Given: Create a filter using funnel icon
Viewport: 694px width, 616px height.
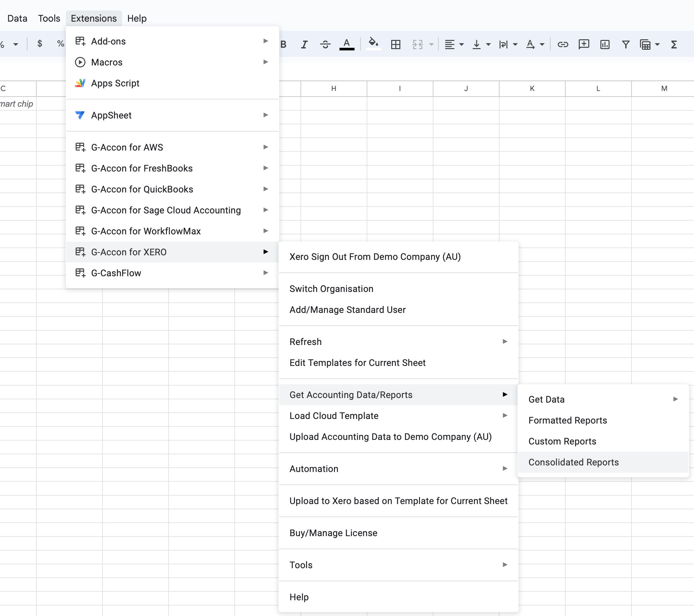Looking at the screenshot, I should click(x=626, y=45).
